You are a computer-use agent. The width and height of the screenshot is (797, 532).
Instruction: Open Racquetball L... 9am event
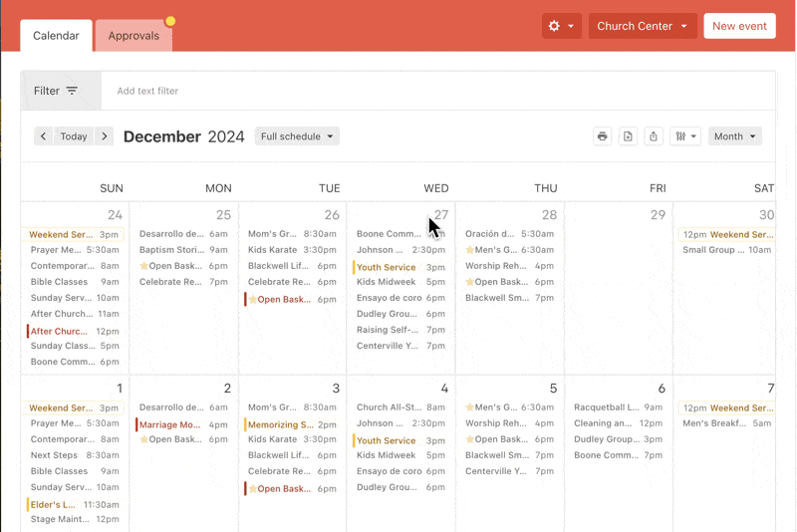point(618,407)
